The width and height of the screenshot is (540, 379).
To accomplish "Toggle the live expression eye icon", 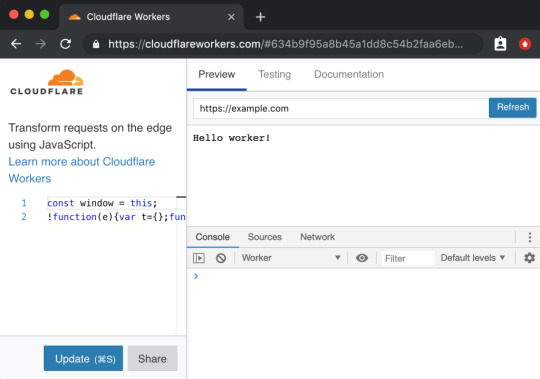I will (362, 258).
